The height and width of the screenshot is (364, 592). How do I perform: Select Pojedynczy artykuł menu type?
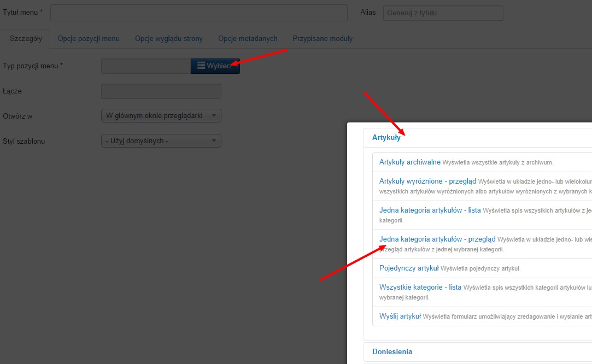[409, 268]
